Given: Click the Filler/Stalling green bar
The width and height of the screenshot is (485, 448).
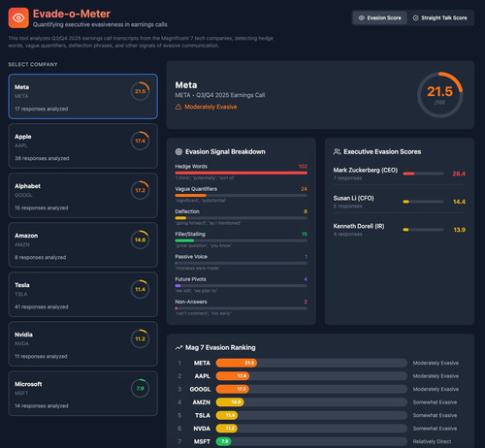Looking at the screenshot, I should [184, 240].
